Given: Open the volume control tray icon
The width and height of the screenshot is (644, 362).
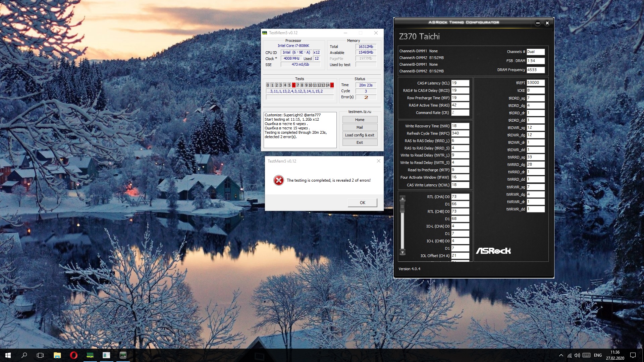Looking at the screenshot, I should tap(577, 355).
